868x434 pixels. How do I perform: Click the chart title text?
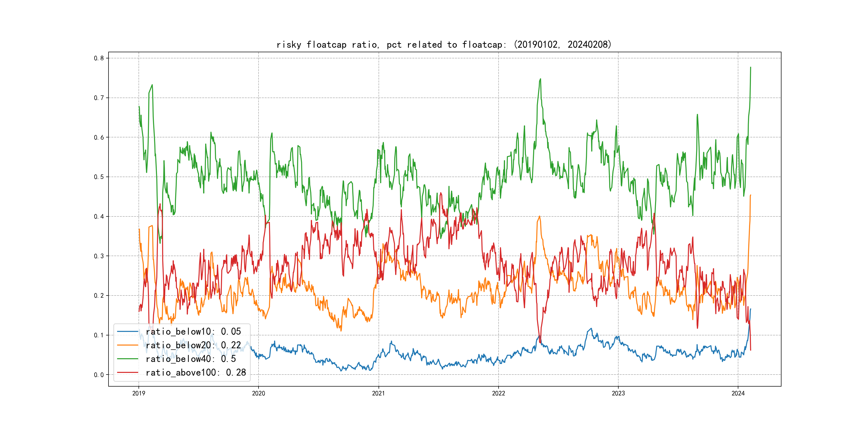pyautogui.click(x=444, y=44)
